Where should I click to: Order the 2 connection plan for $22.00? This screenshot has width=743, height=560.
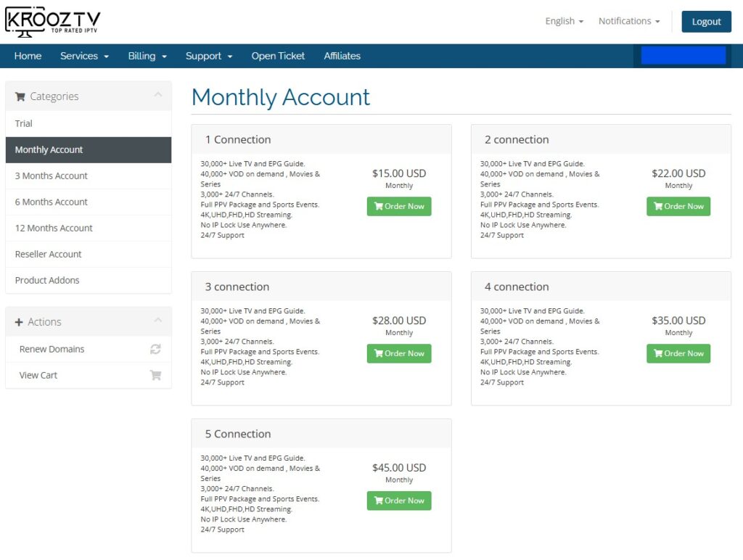click(x=678, y=206)
